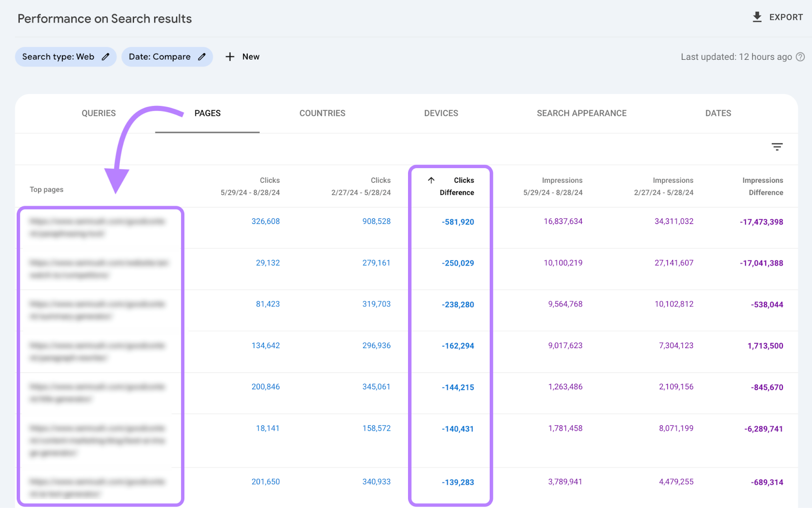
Task: Open the page URL with 134,642 clicks
Action: [x=97, y=352]
